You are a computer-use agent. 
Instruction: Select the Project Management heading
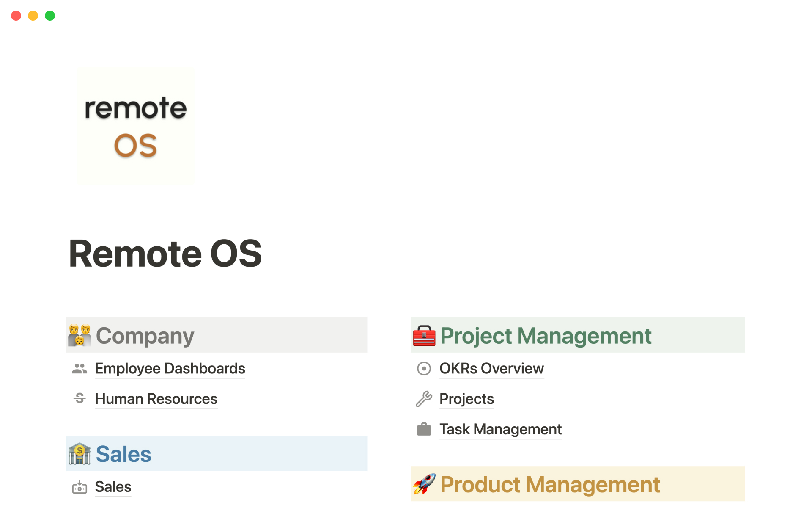[546, 336]
